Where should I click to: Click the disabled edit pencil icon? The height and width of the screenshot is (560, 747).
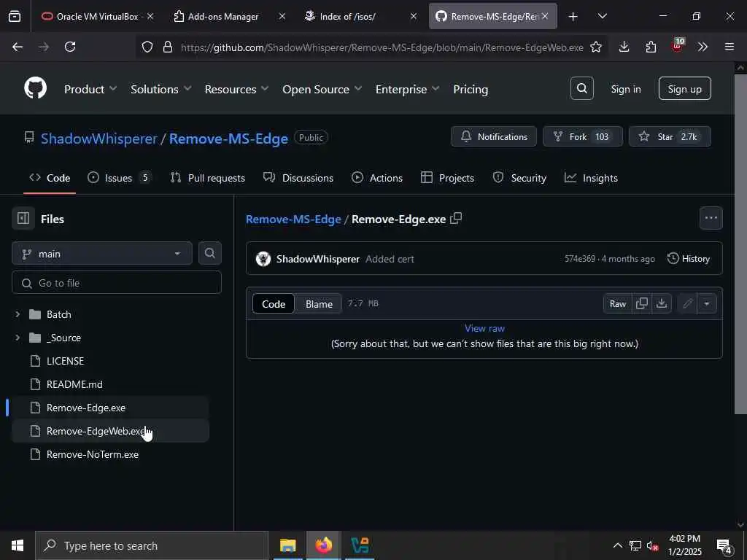(687, 303)
